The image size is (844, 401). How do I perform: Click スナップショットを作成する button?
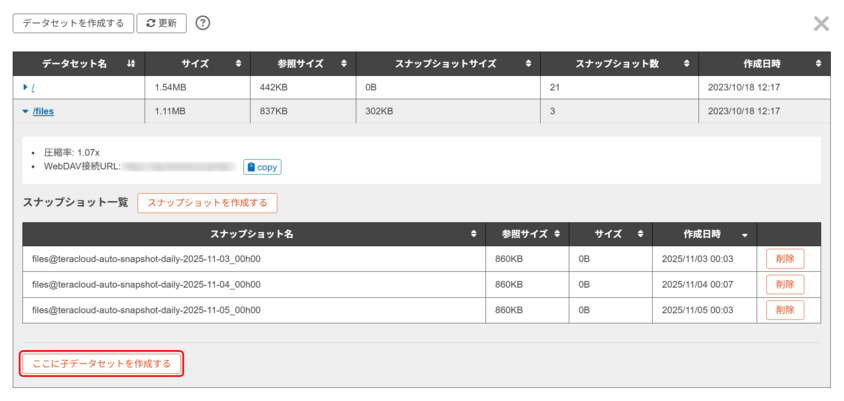click(207, 203)
